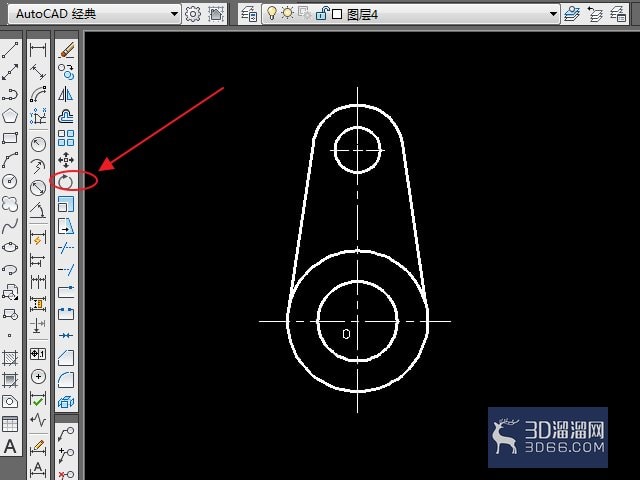This screenshot has height=480, width=640.
Task: Open the Layer Properties Manager
Action: point(249,14)
